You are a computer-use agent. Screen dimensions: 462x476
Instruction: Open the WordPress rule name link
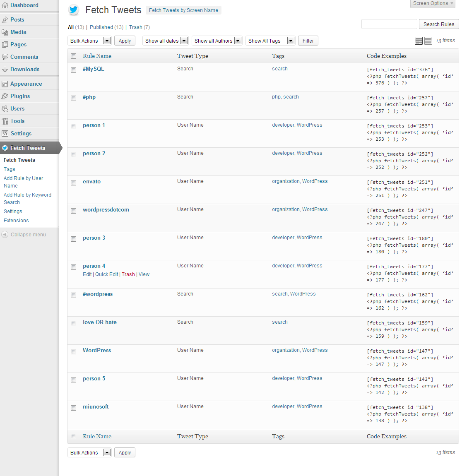pyautogui.click(x=97, y=350)
